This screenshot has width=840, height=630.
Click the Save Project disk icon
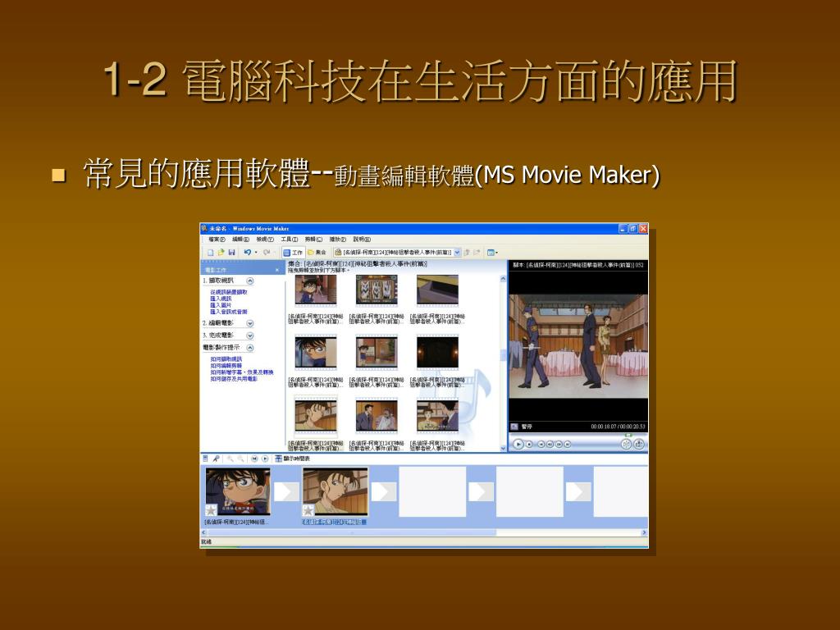click(231, 253)
